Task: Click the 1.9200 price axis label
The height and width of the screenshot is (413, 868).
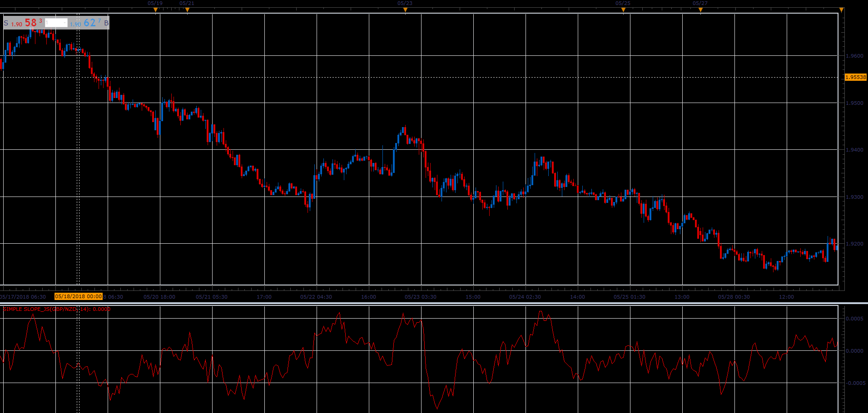Action: (x=854, y=244)
